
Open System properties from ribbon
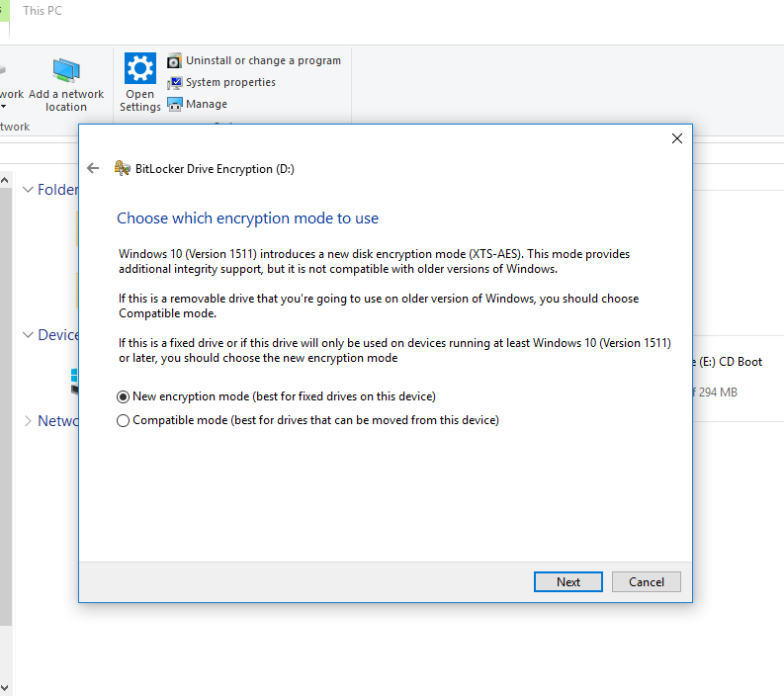(x=221, y=82)
